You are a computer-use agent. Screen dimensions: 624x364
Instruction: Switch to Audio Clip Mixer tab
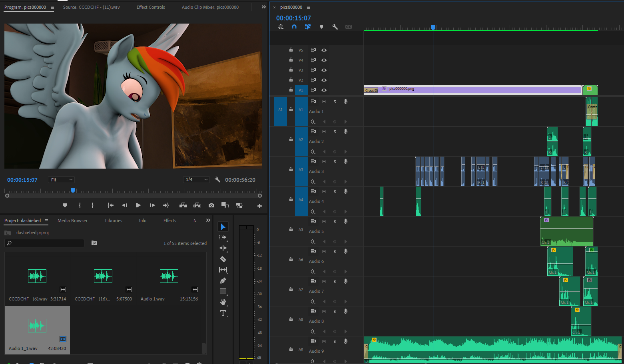210,7
